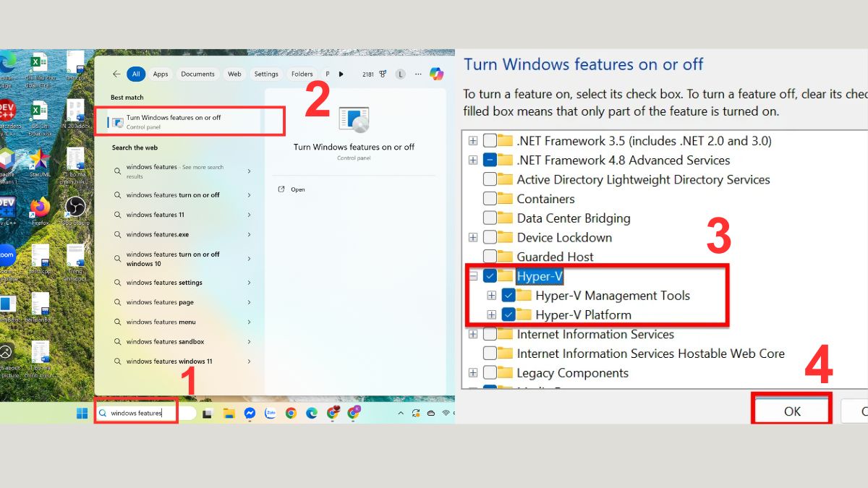This screenshot has height=488, width=868.
Task: Collapse the Hyper-V tree node
Action: click(473, 276)
